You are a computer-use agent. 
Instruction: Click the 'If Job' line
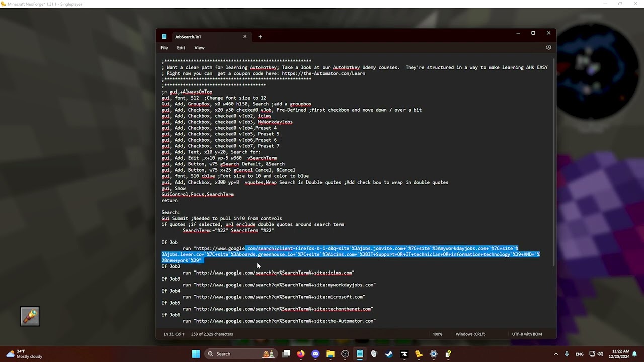pos(169,242)
